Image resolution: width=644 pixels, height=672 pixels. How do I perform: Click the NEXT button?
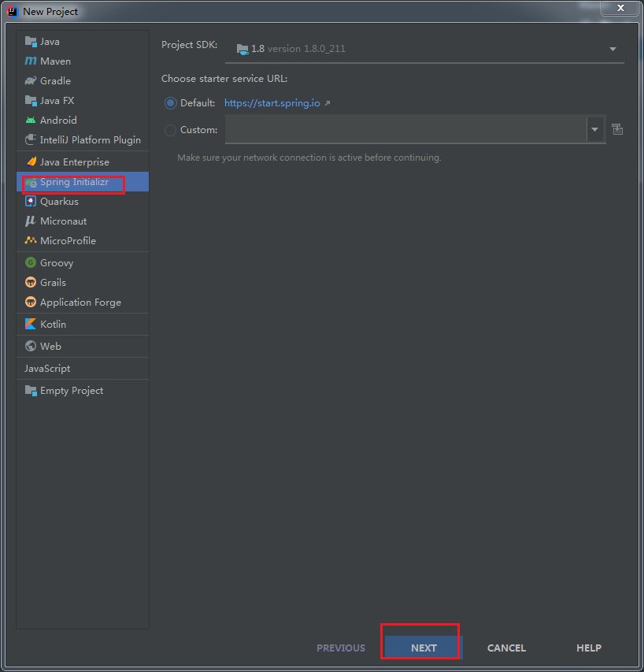(424, 648)
